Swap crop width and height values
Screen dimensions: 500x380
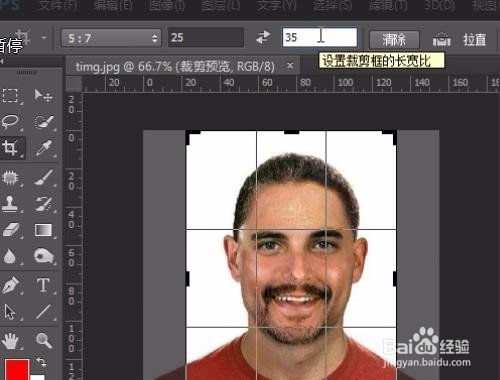pos(263,37)
